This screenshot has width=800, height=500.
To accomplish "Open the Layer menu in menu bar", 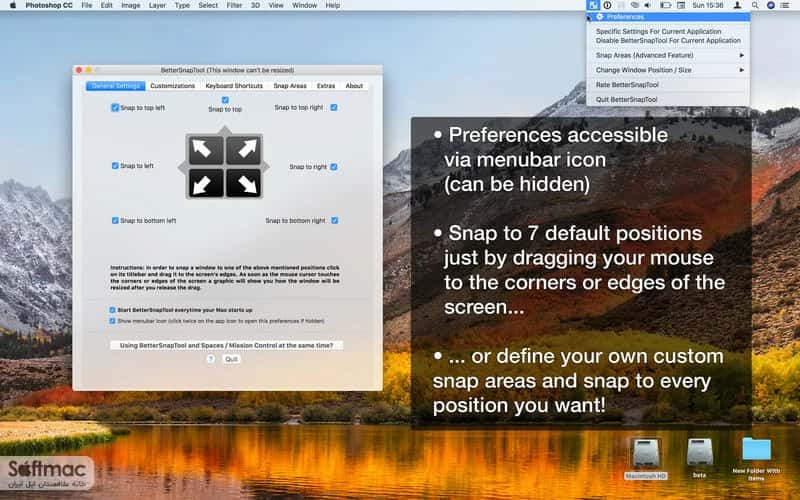I will pyautogui.click(x=157, y=5).
